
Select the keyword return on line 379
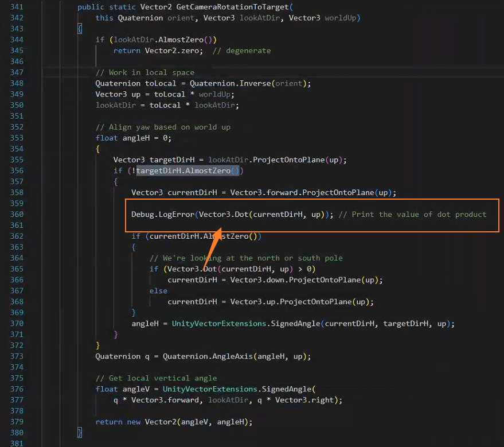tap(109, 421)
